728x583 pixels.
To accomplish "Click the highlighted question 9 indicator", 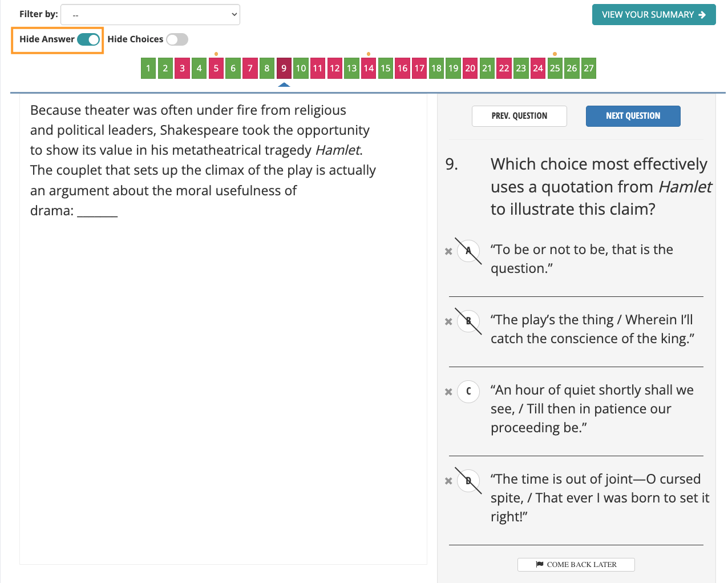I will pyautogui.click(x=284, y=68).
